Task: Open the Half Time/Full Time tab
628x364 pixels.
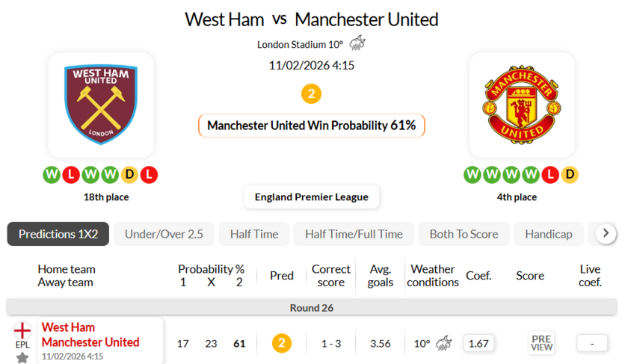Action: (x=354, y=234)
